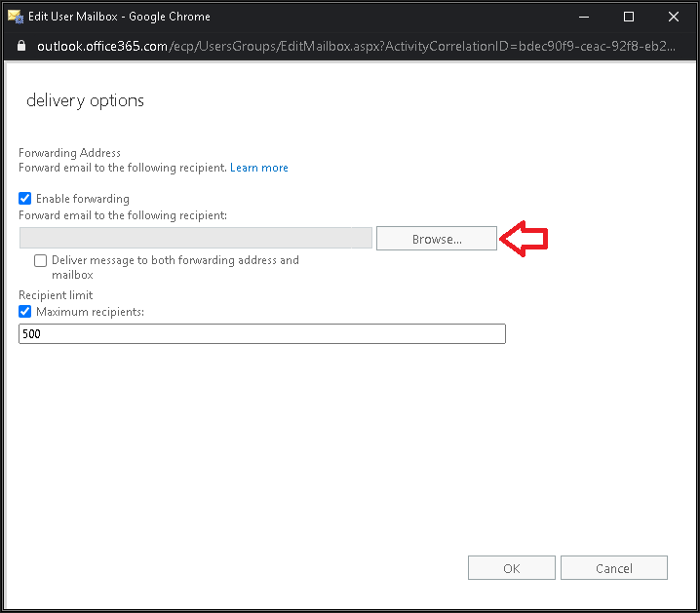The width and height of the screenshot is (700, 613).
Task: Focus the maximum recipients field showing 500
Action: click(x=262, y=333)
